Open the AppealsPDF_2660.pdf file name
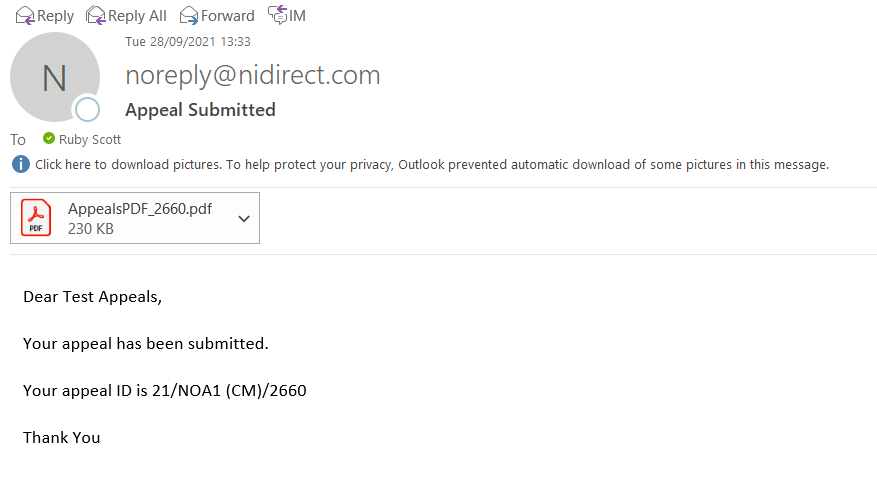Viewport: 877px width, 494px height. (x=140, y=209)
